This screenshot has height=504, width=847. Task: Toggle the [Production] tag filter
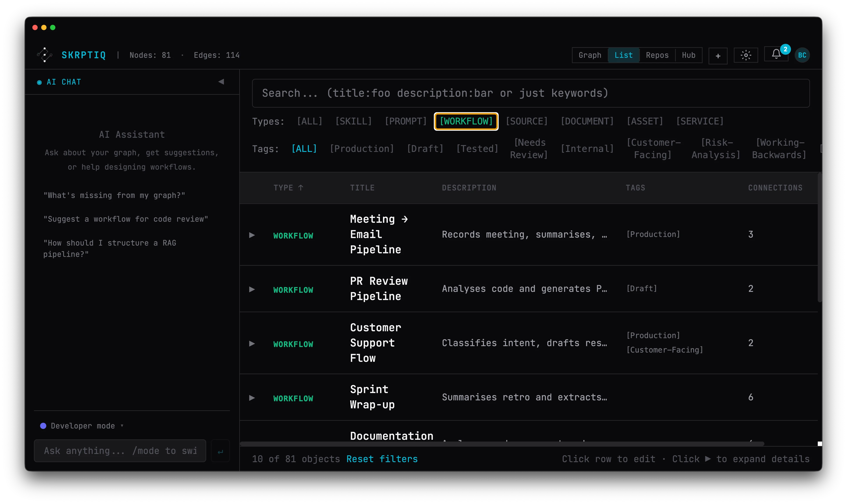(x=362, y=148)
